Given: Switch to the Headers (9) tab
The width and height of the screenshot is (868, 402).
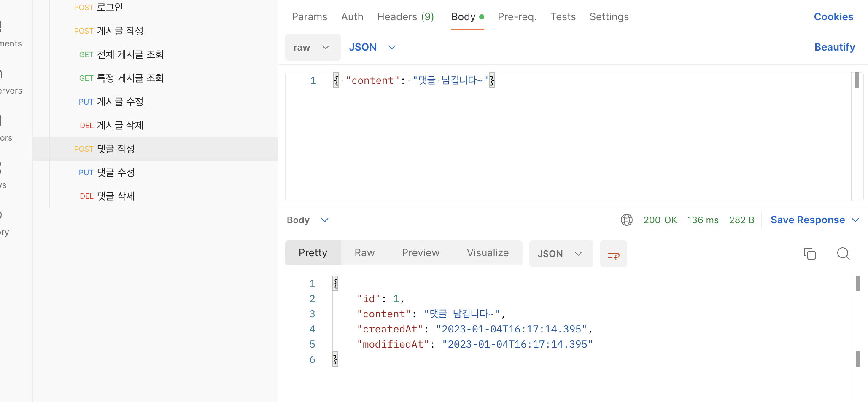Looking at the screenshot, I should (405, 17).
